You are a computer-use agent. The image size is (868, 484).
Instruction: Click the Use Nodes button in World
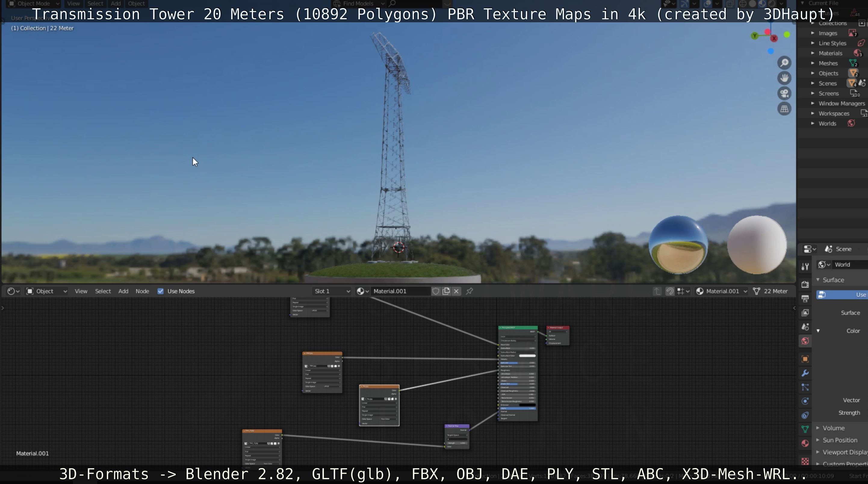pyautogui.click(x=842, y=295)
